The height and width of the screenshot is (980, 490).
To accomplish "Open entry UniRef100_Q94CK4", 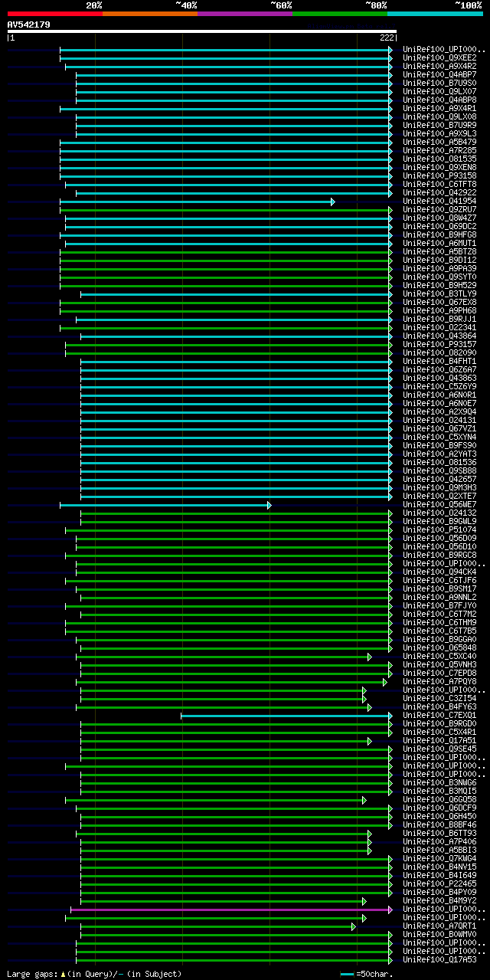I will point(439,572).
